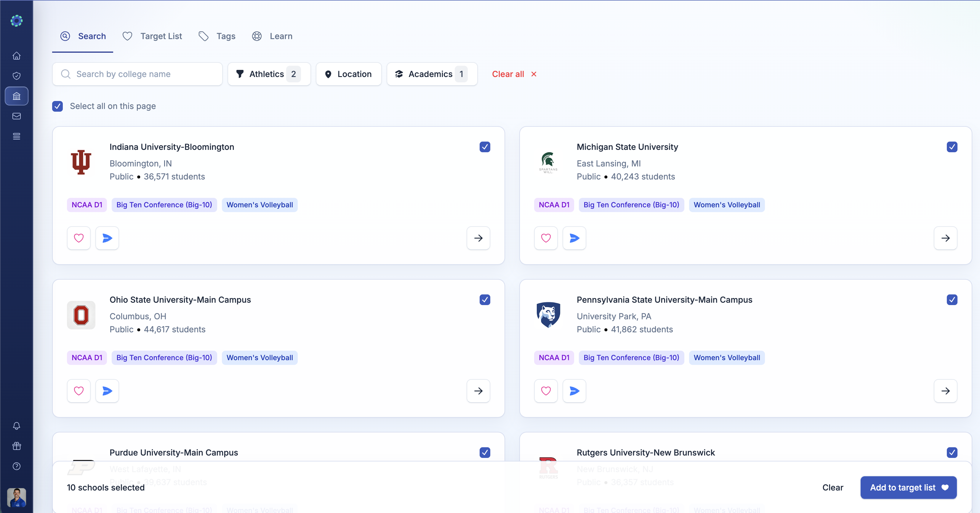Switch to the Learn tab
This screenshot has width=980, height=513.
272,36
